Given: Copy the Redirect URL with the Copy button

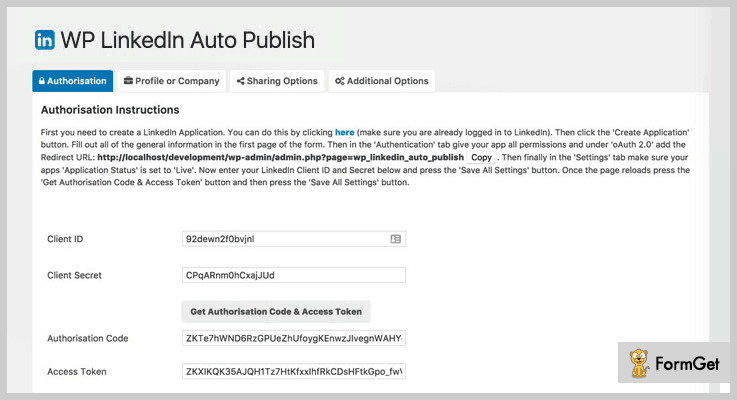Looking at the screenshot, I should (481, 157).
